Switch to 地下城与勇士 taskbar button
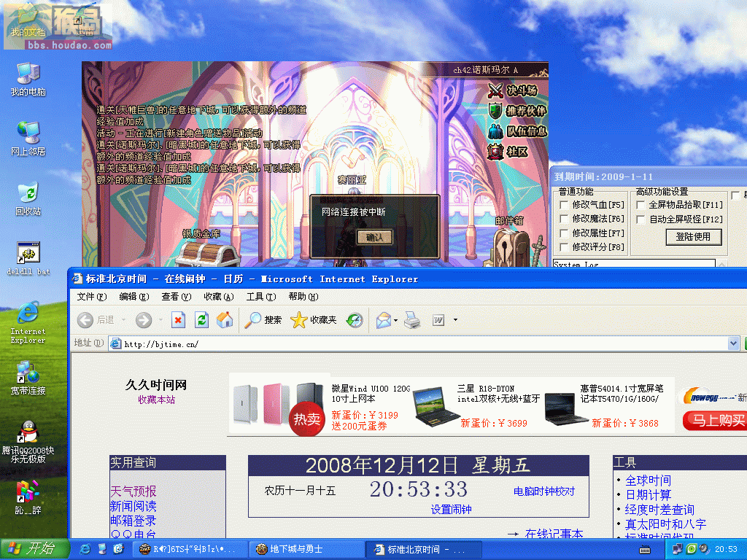The width and height of the screenshot is (747, 560). pyautogui.click(x=307, y=550)
